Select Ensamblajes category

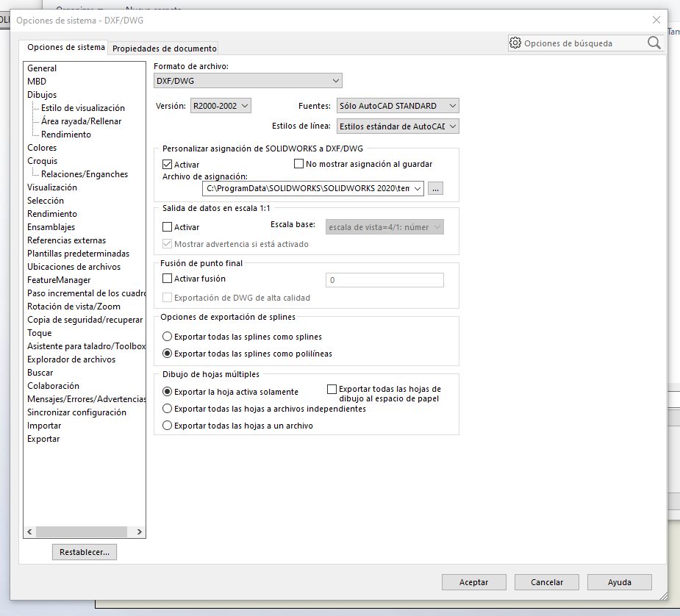(x=51, y=227)
